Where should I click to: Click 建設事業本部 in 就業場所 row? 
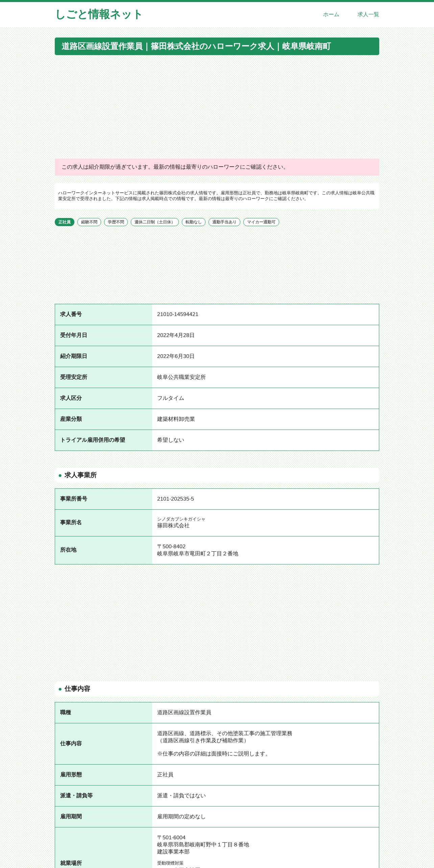(x=173, y=852)
